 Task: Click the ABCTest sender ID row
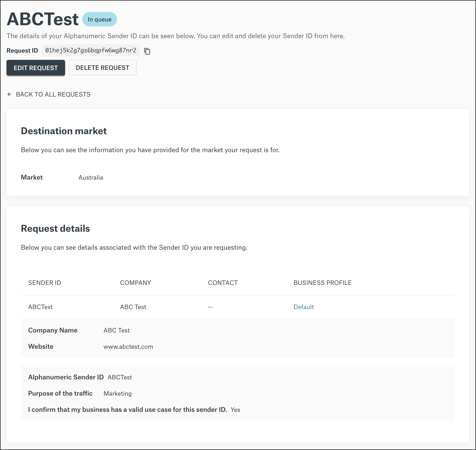pos(40,307)
